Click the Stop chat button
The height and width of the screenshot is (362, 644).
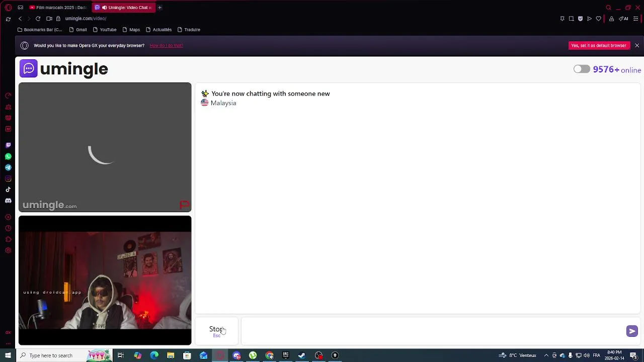click(217, 331)
